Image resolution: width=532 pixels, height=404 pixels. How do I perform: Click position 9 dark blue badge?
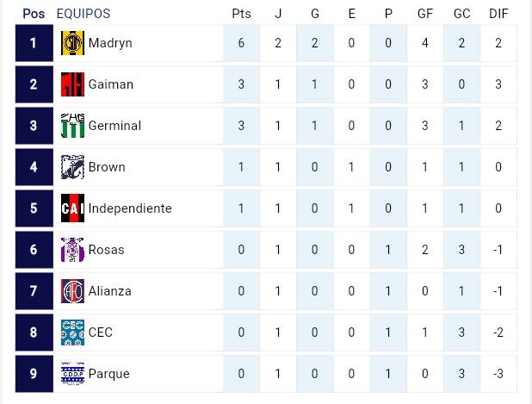tap(34, 374)
